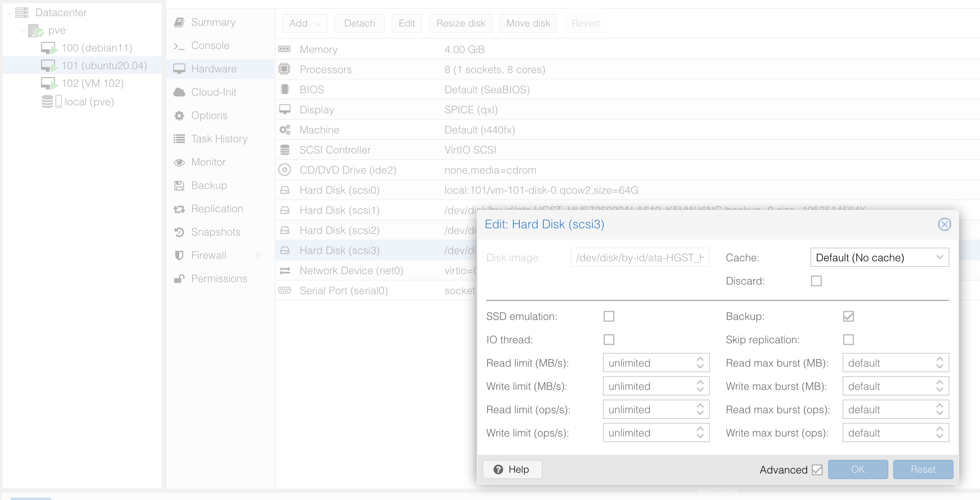Click the Monitor eye icon
The width and height of the screenshot is (980, 500).
180,162
